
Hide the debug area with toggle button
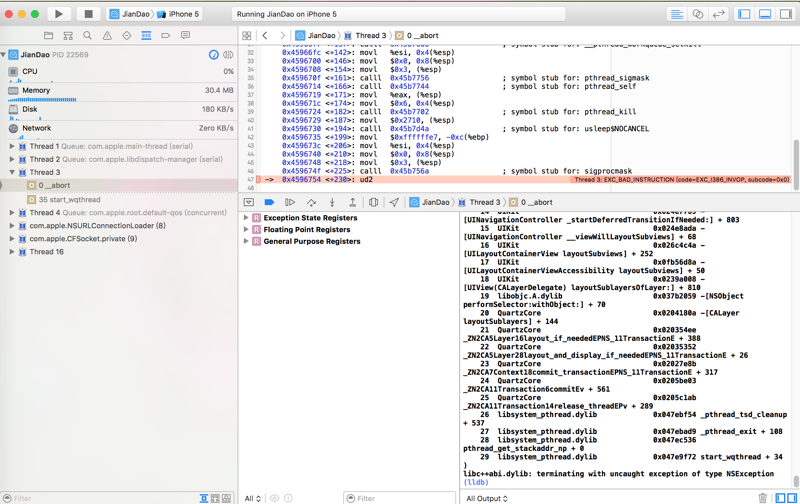(x=249, y=202)
